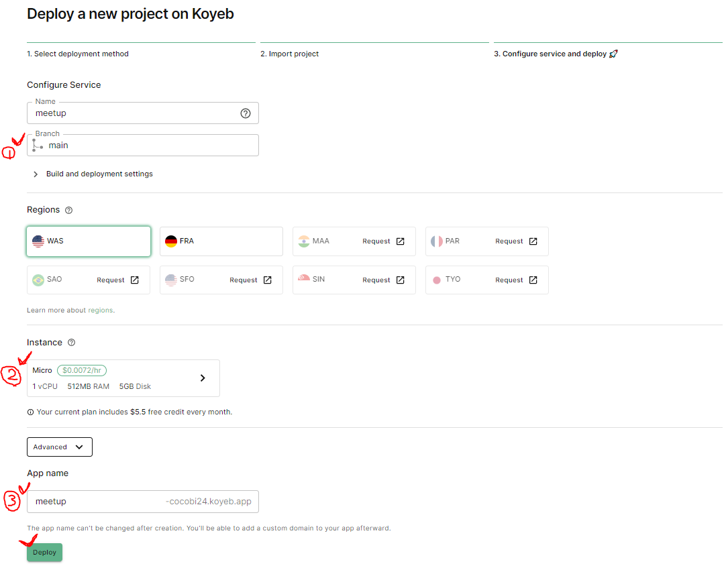Click Request for TYO region
The image size is (728, 568).
click(509, 280)
